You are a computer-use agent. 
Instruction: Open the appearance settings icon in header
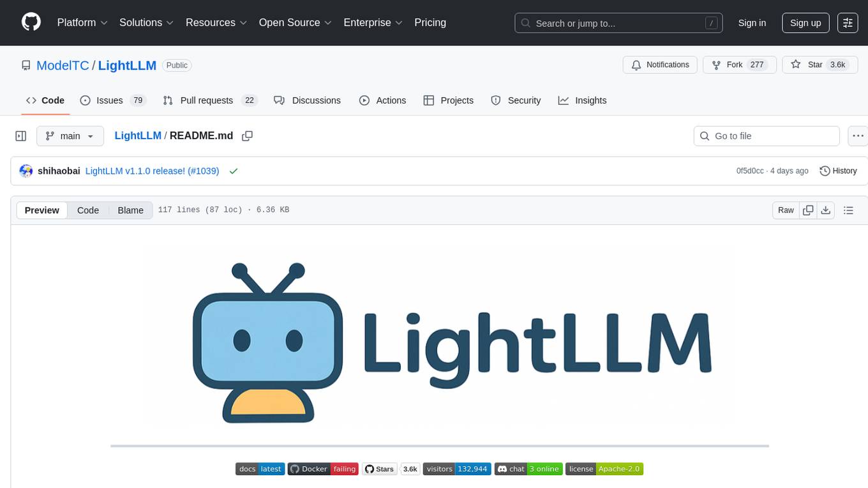point(848,23)
